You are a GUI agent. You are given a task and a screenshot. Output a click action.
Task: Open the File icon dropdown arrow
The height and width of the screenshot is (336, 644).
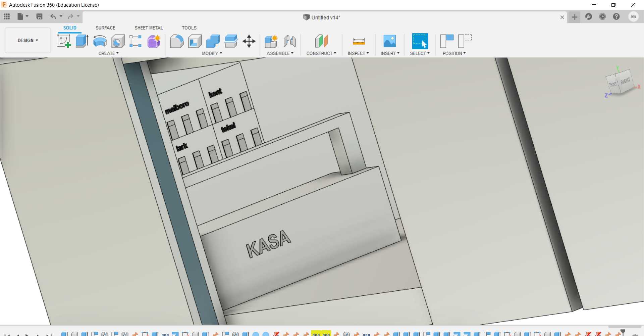pyautogui.click(x=27, y=16)
